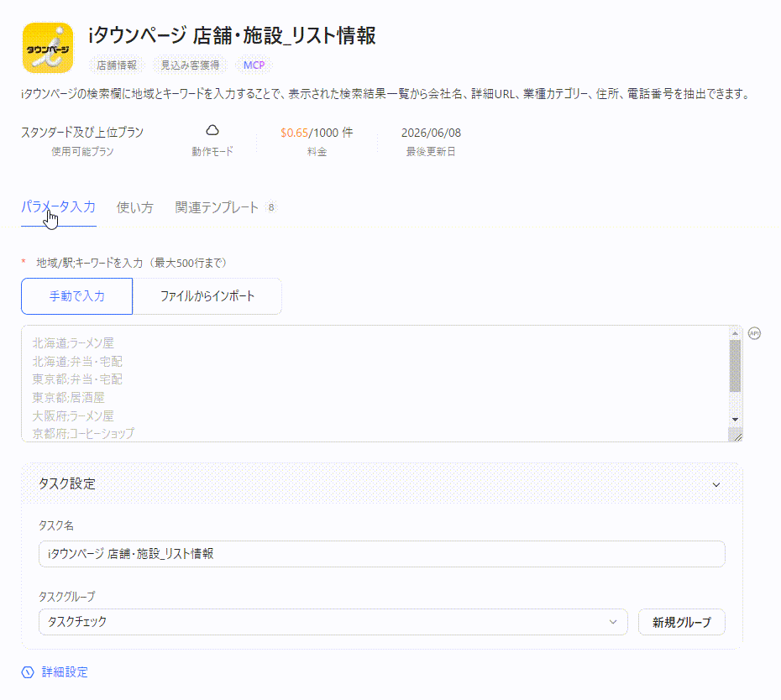Viewport: 781px width, 700px height.
Task: Click the textarea scroll up arrow
Action: click(x=735, y=333)
